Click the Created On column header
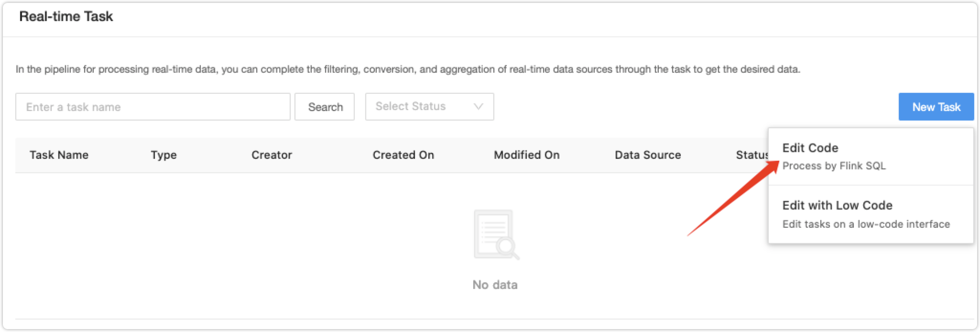The width and height of the screenshot is (980, 332). tap(403, 155)
